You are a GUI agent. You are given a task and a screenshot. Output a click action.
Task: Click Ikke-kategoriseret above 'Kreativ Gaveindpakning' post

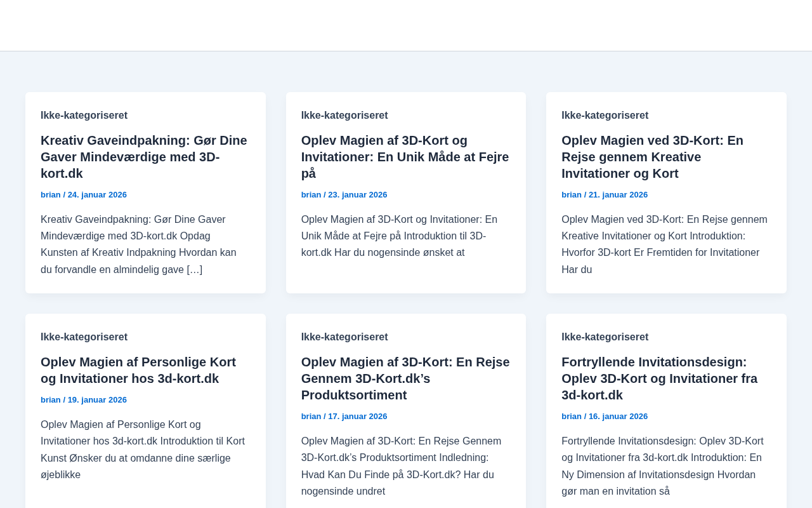click(x=84, y=116)
